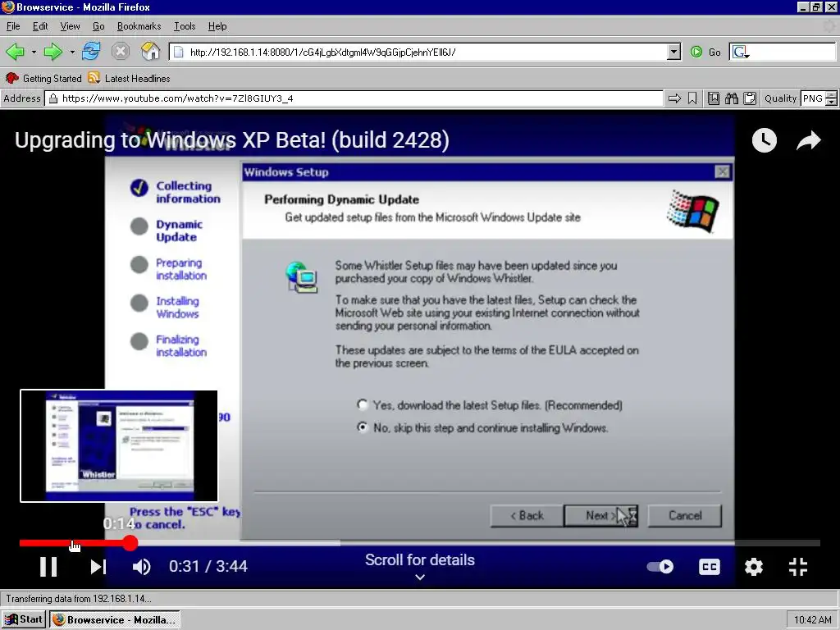Open the Go menu
Viewport: 840px width, 630px height.
(98, 26)
